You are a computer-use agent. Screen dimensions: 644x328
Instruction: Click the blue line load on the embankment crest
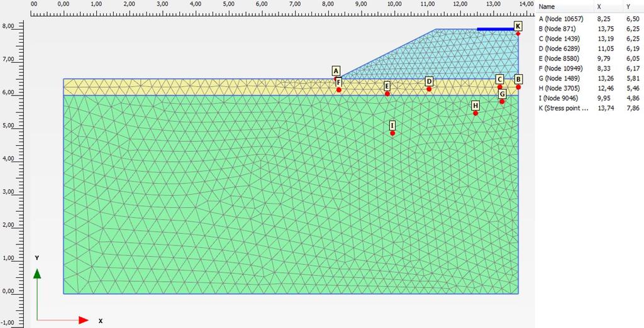[x=496, y=29]
